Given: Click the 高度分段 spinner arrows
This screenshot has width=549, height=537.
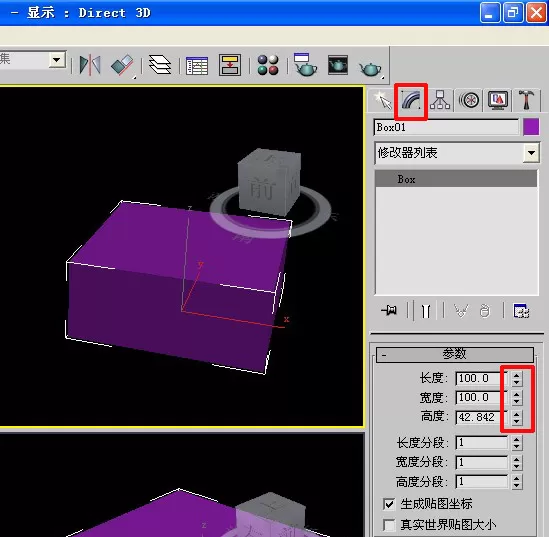Looking at the screenshot, I should click(x=516, y=482).
